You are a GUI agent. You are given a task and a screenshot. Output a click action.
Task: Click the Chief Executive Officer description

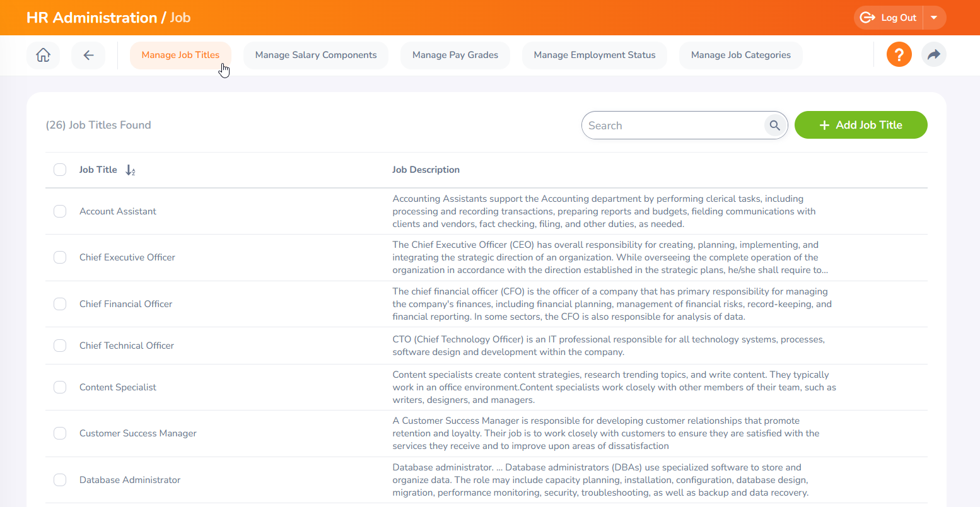pyautogui.click(x=610, y=257)
